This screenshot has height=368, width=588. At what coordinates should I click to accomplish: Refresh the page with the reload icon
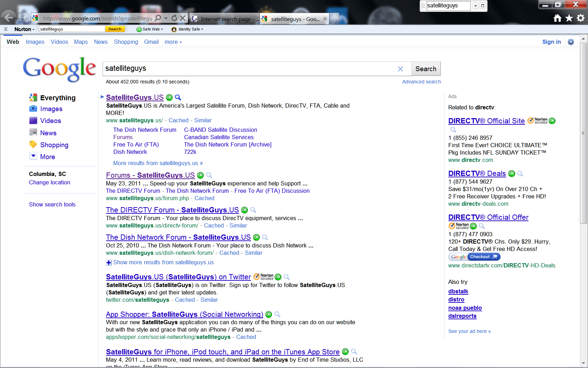point(174,18)
